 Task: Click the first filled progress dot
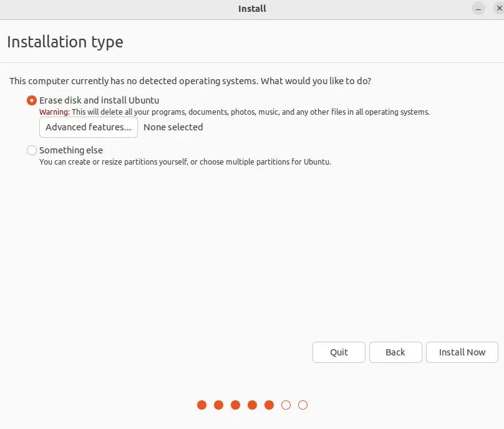point(201,405)
